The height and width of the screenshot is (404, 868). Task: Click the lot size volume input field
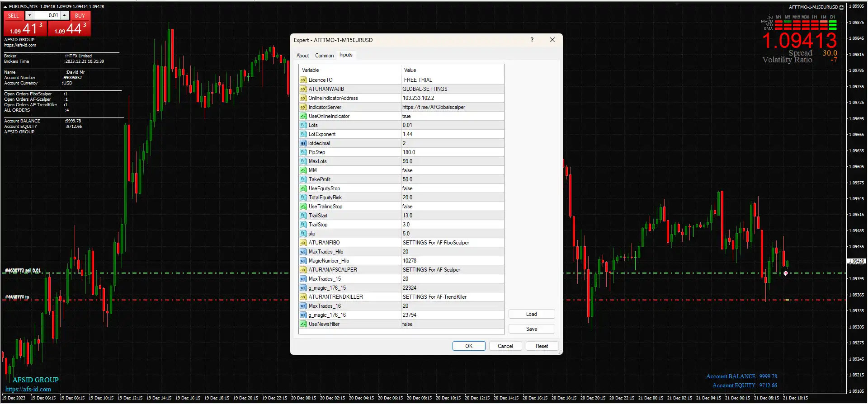(47, 15)
